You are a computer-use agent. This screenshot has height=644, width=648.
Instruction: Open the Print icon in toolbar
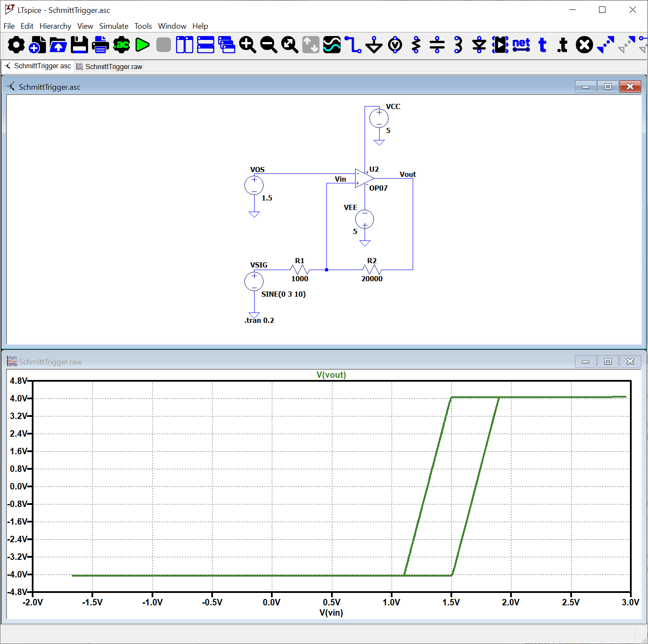point(100,45)
